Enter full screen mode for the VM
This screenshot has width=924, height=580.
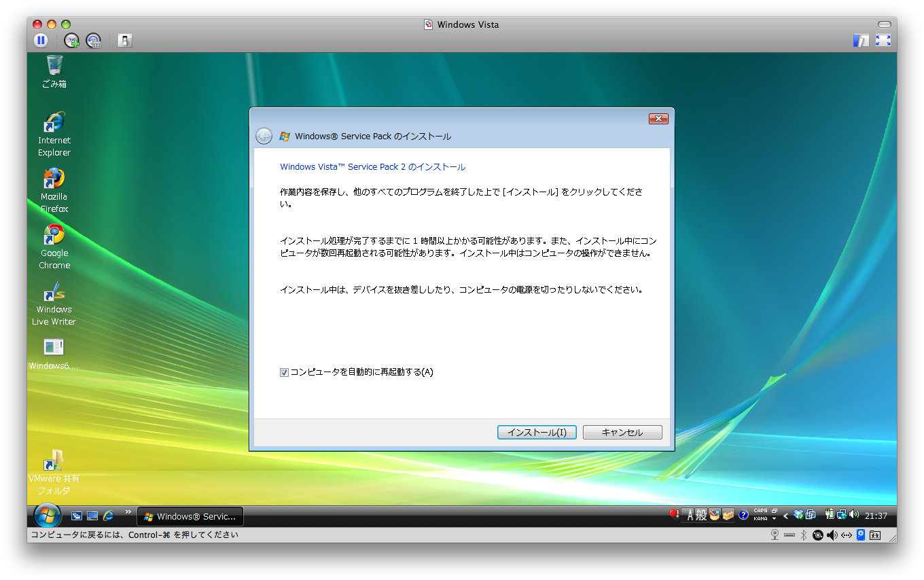click(x=883, y=40)
